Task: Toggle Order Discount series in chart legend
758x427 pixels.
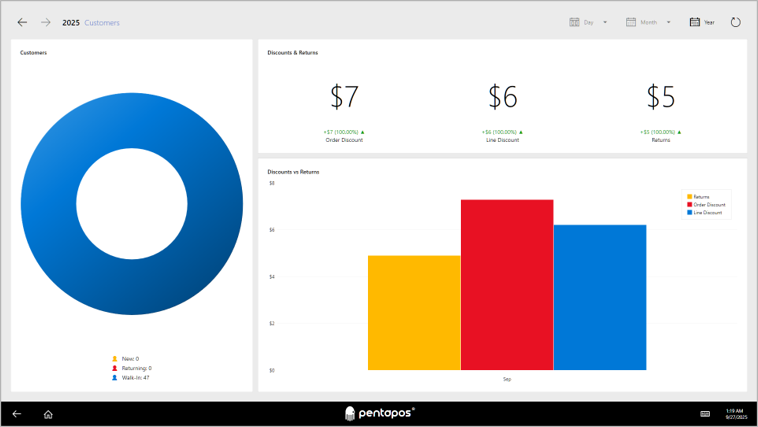Action: (706, 205)
